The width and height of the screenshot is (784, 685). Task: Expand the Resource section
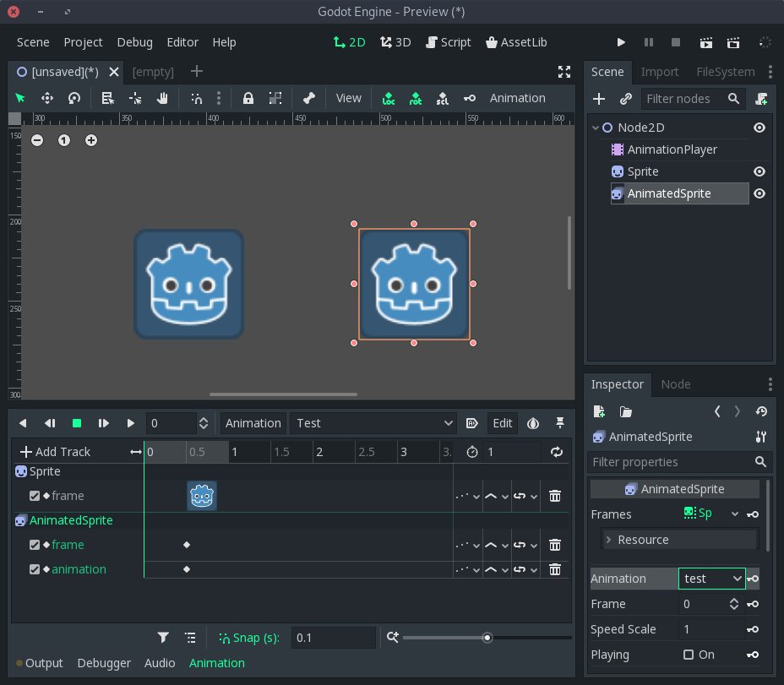[x=680, y=540]
